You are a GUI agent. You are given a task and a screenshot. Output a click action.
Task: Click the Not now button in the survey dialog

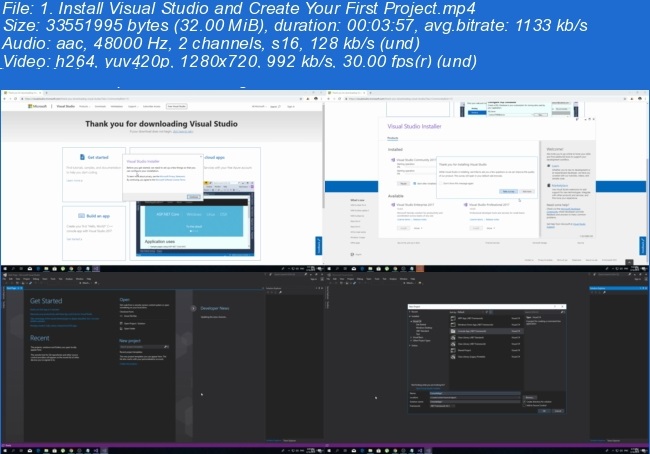point(527,191)
